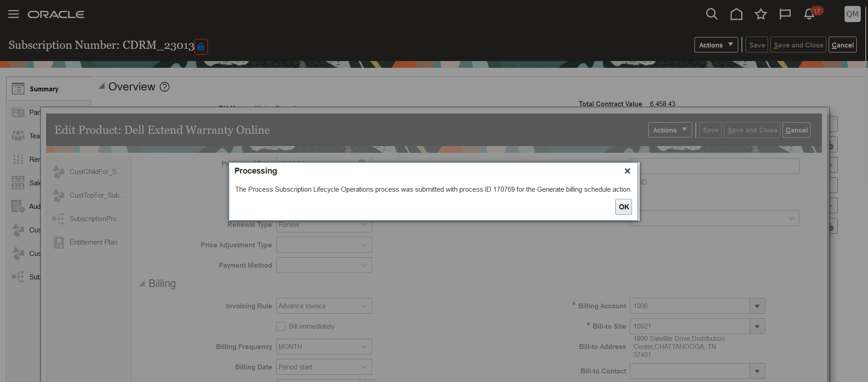Click Save in the subscription header
Image resolution: width=868 pixels, height=382 pixels.
(x=757, y=45)
